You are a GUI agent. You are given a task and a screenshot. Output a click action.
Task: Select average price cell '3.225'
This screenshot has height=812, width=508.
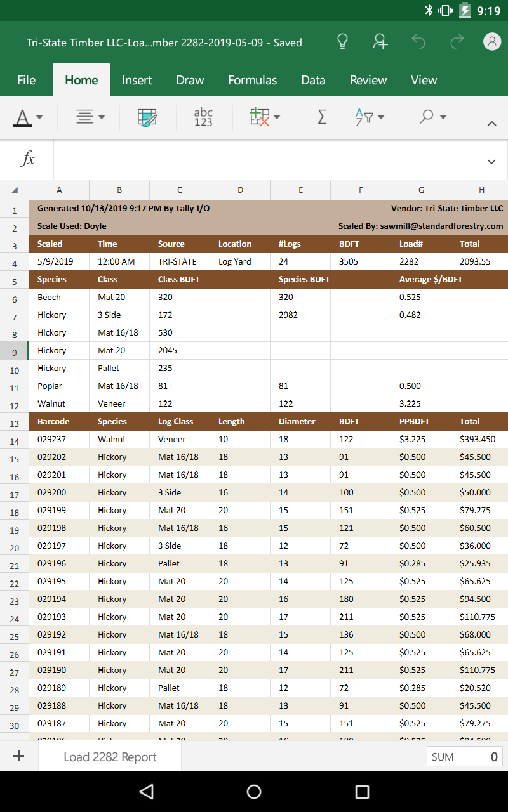421,403
